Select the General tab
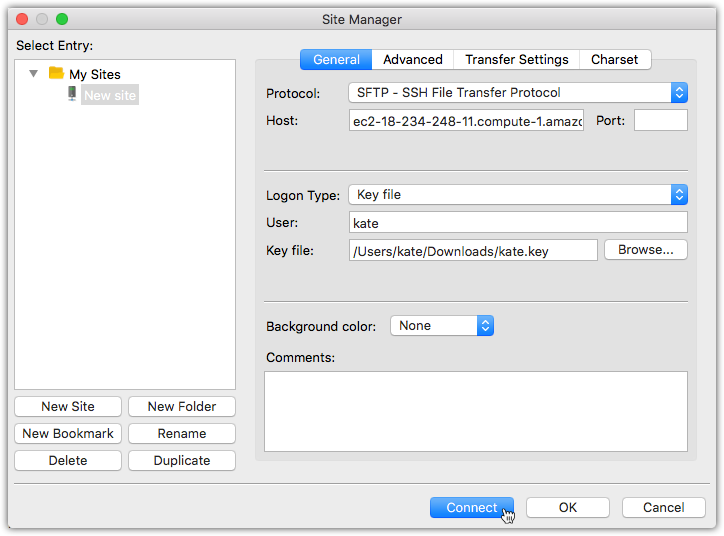Screen dimensions: 724x536 (x=336, y=60)
